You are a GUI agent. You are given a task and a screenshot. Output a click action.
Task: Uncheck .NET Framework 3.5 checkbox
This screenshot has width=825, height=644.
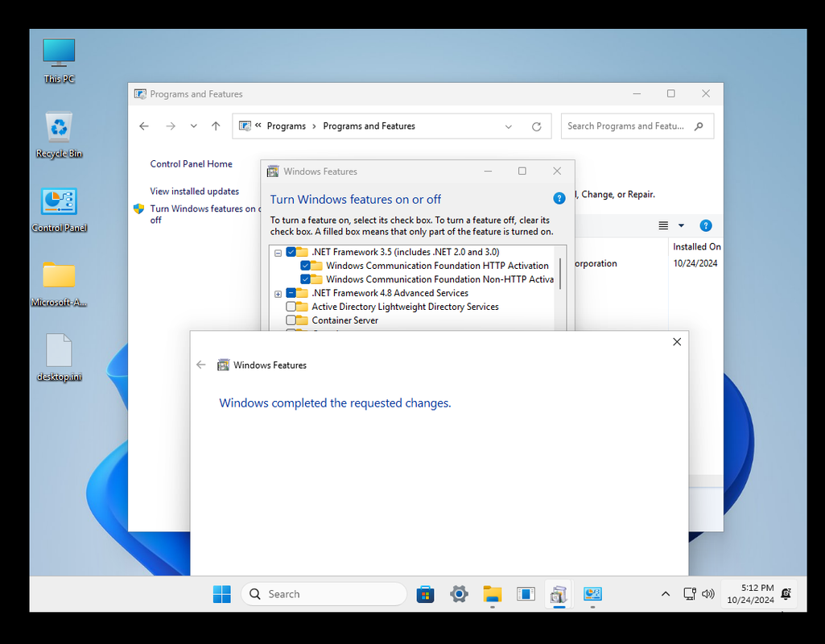(291, 252)
